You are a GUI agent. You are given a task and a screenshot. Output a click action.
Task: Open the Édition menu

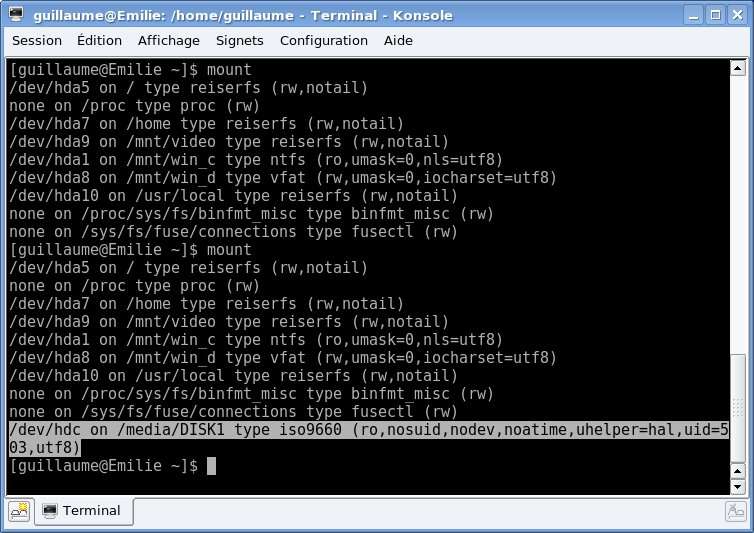pyautogui.click(x=99, y=40)
